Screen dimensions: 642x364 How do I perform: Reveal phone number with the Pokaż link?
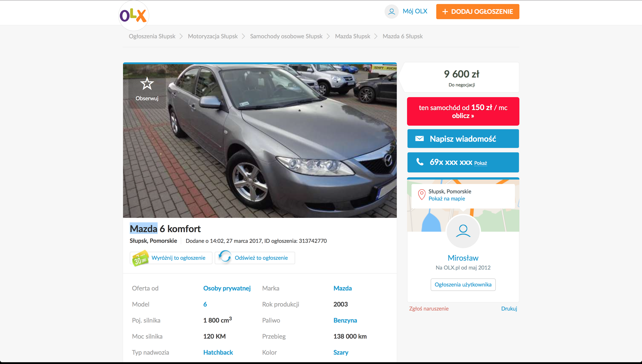pyautogui.click(x=480, y=163)
